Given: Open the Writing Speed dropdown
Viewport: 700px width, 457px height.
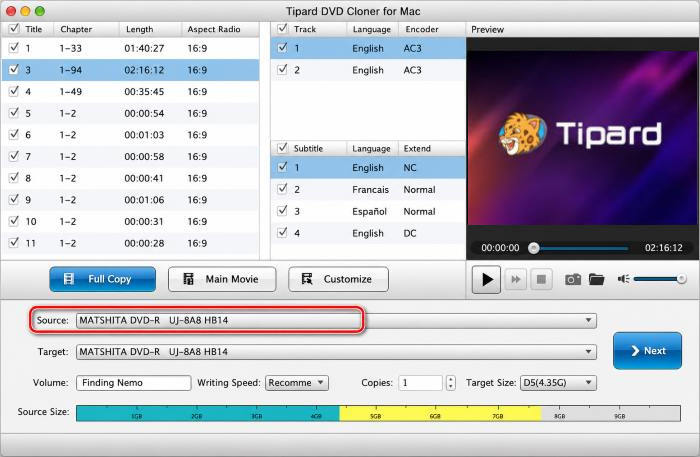Looking at the screenshot, I should tap(297, 383).
